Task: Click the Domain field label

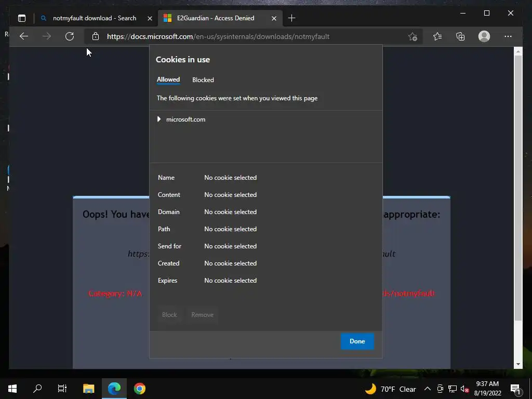Action: point(169,212)
